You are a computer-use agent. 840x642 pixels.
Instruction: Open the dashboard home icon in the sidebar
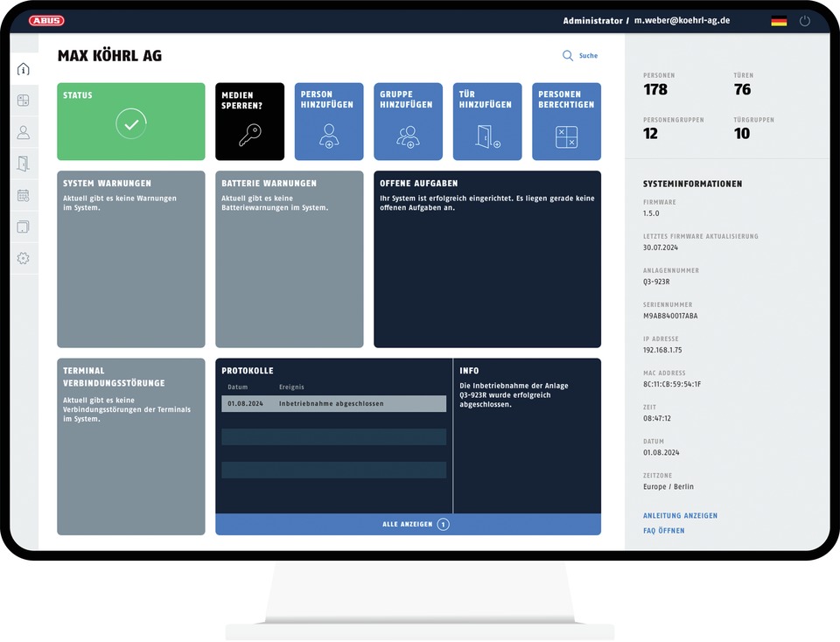[x=23, y=68]
